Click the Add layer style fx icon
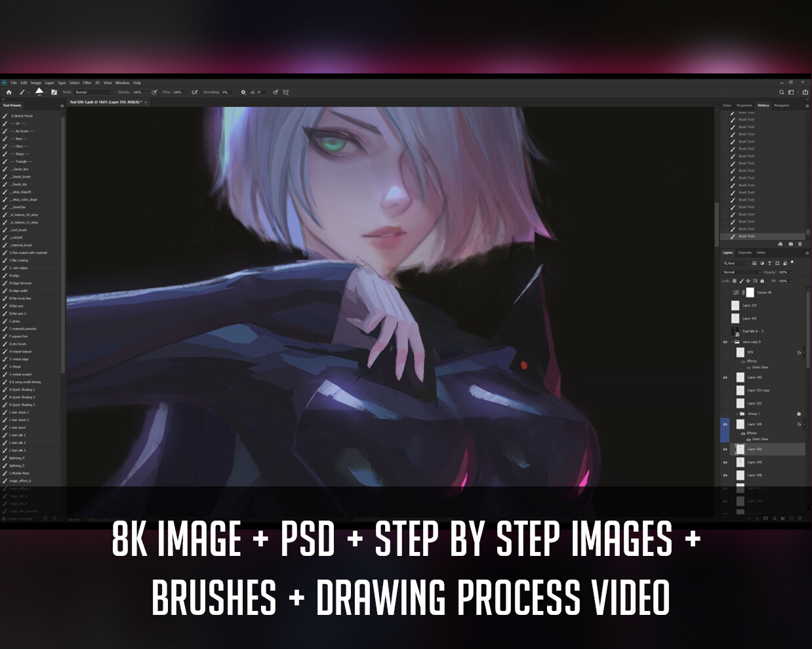The width and height of the screenshot is (812, 649). click(x=757, y=519)
